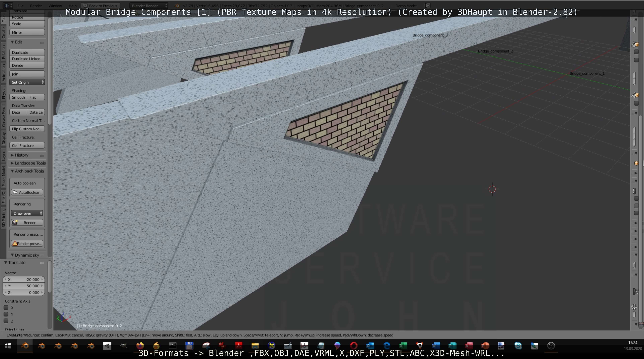Switch to the Grease Pencil tab
The height and width of the screenshot is (359, 644).
click(4, 116)
